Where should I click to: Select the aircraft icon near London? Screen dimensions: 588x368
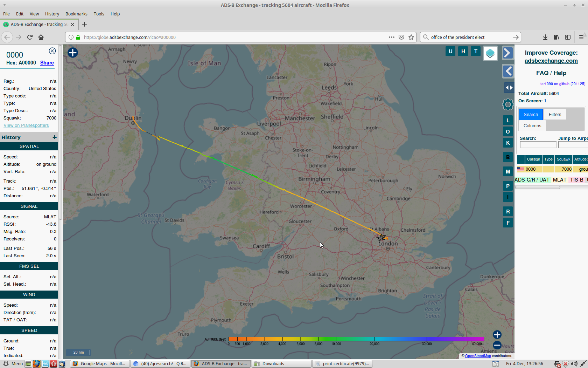(381, 238)
